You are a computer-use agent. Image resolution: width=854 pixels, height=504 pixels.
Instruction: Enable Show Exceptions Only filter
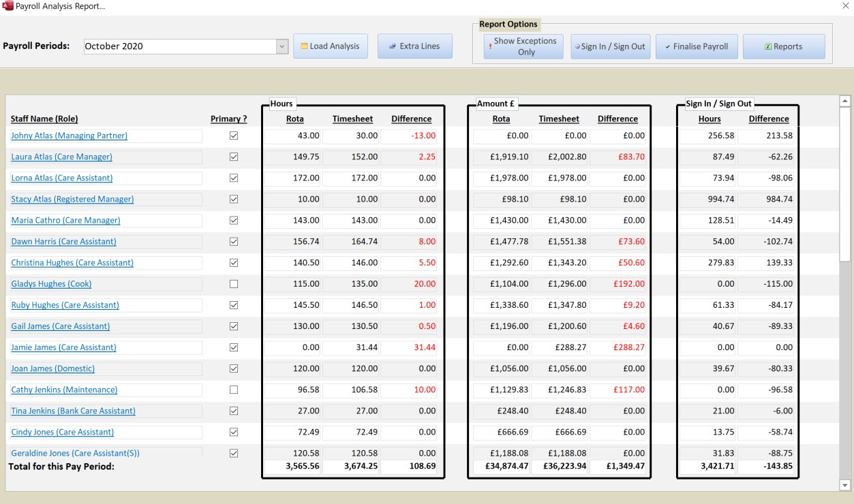click(523, 46)
